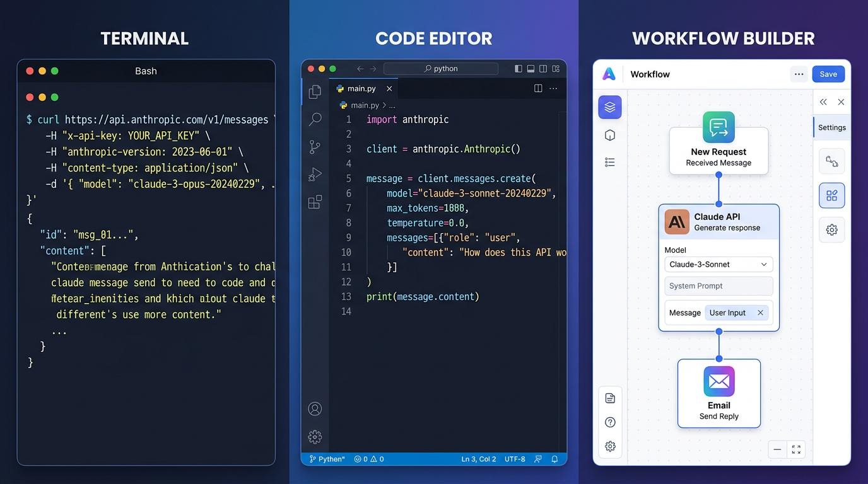Image resolution: width=868 pixels, height=484 pixels.
Task: Open the bottom-left settings gear in Workflow
Action: (x=610, y=446)
